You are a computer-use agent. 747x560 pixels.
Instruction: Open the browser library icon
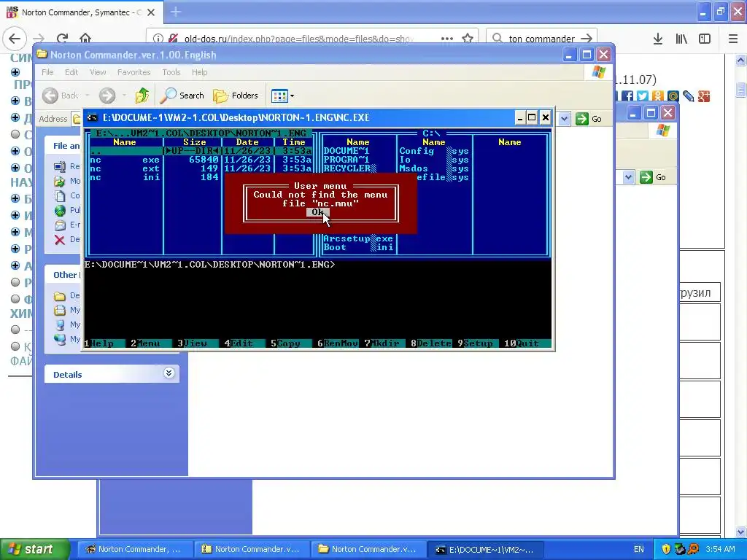tap(681, 39)
